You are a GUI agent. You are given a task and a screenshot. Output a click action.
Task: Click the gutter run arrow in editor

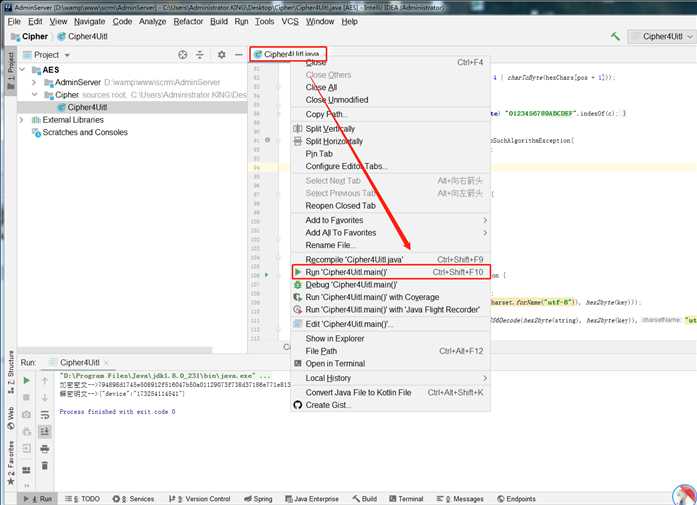click(267, 275)
